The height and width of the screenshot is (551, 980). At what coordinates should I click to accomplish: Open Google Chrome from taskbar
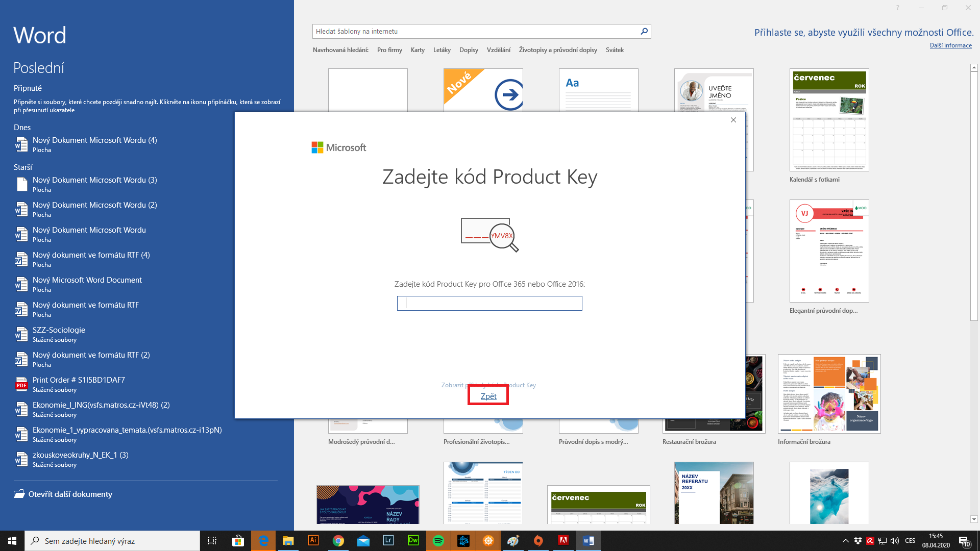click(x=338, y=541)
